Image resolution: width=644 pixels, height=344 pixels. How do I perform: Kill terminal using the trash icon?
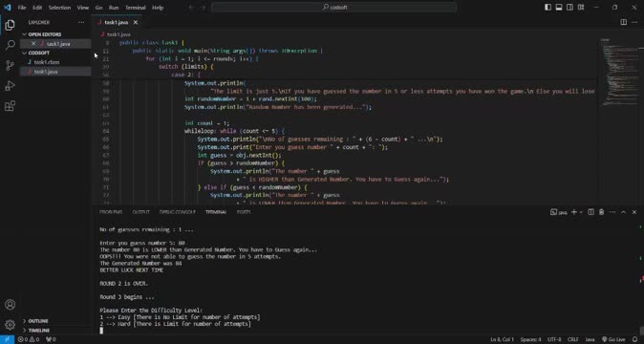click(601, 212)
